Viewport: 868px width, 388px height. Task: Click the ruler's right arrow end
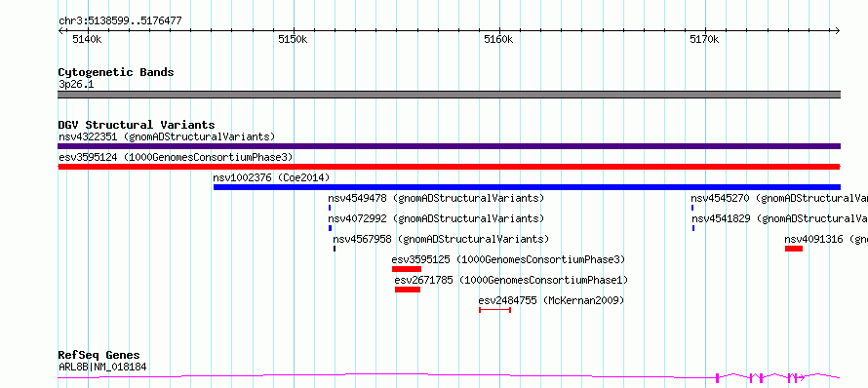click(837, 30)
